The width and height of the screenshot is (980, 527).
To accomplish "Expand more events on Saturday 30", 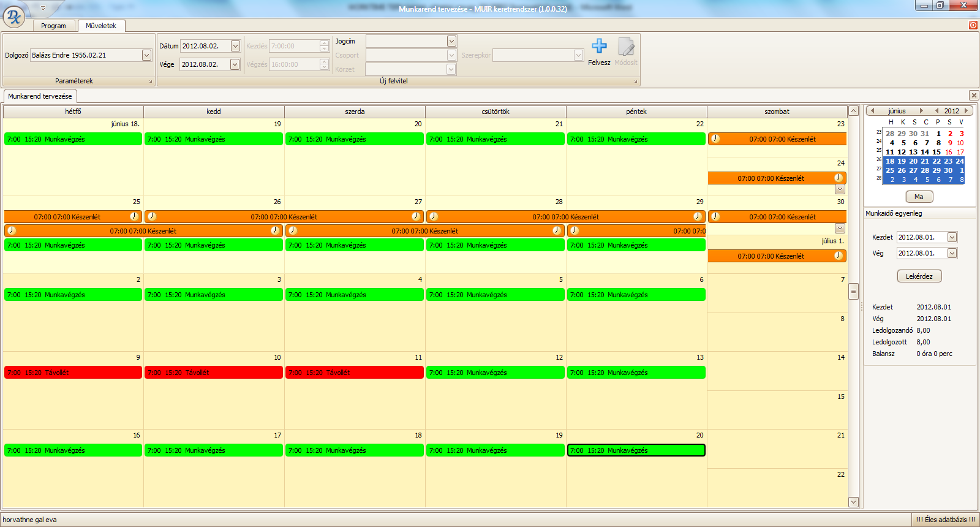I will pyautogui.click(x=840, y=229).
